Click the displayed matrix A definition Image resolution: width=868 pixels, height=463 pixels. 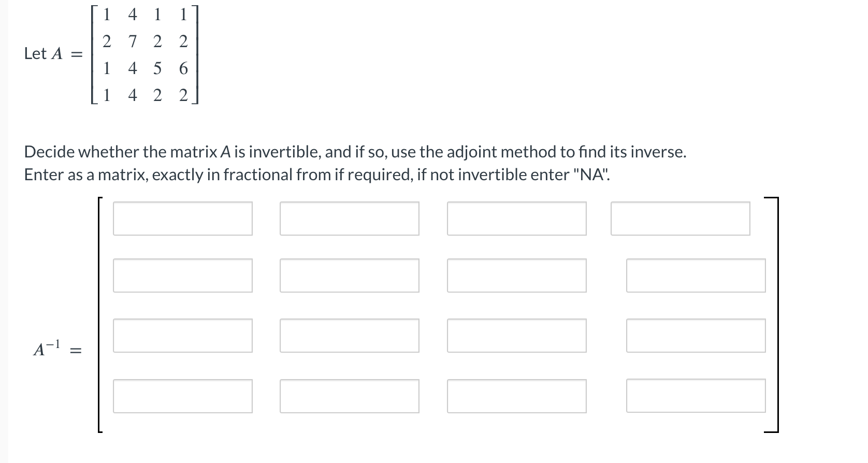[145, 54]
